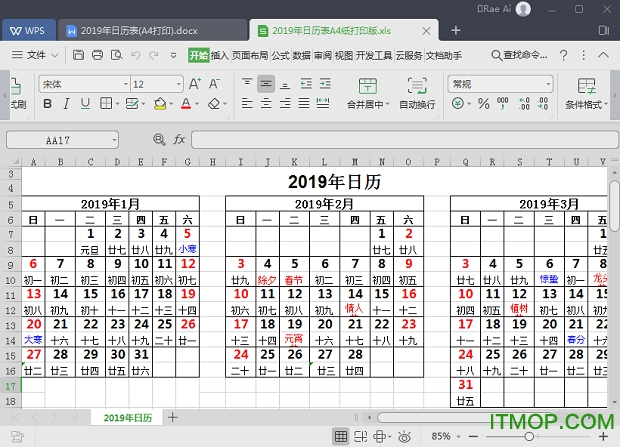Toggle middle vertical alignment
The width and height of the screenshot is (620, 447).
click(266, 84)
